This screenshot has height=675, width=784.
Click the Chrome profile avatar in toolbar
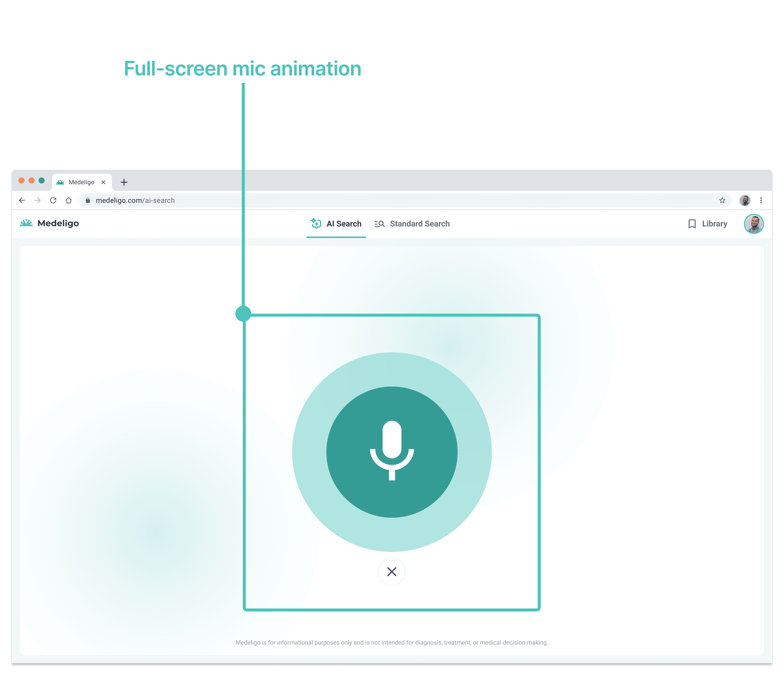(x=745, y=200)
